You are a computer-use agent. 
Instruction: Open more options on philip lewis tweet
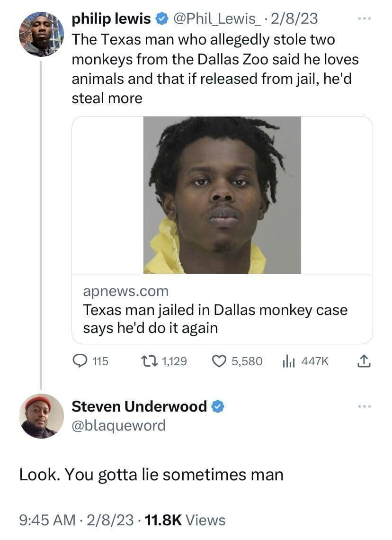click(x=365, y=18)
